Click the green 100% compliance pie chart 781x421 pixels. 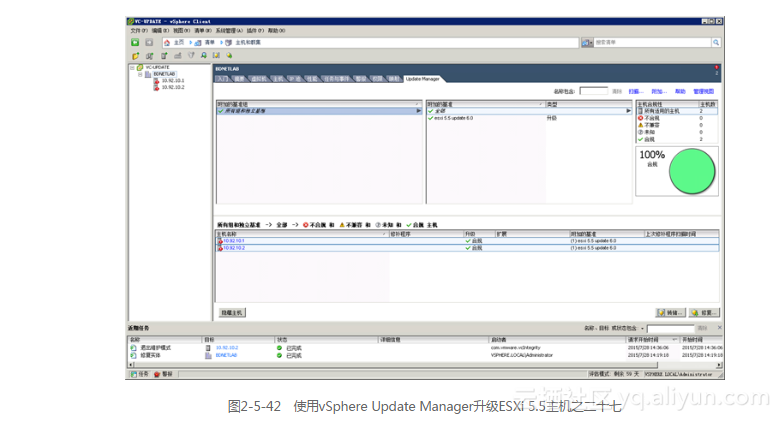click(x=691, y=171)
